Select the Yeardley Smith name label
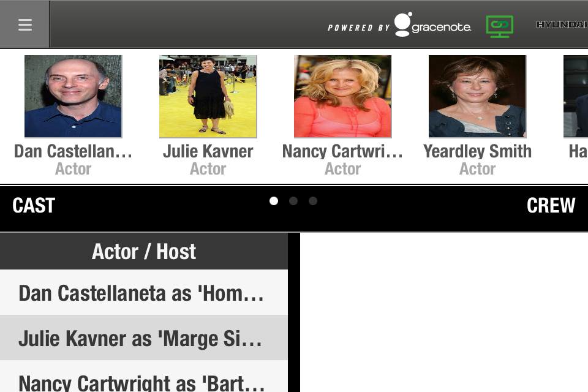This screenshot has width=588, height=392. [477, 151]
